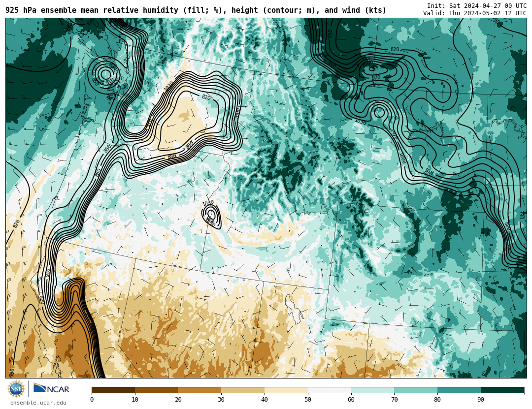Click the 30-40 tan colorbar segment
Image resolution: width=532 pixels, height=409 pixels.
(x=243, y=390)
